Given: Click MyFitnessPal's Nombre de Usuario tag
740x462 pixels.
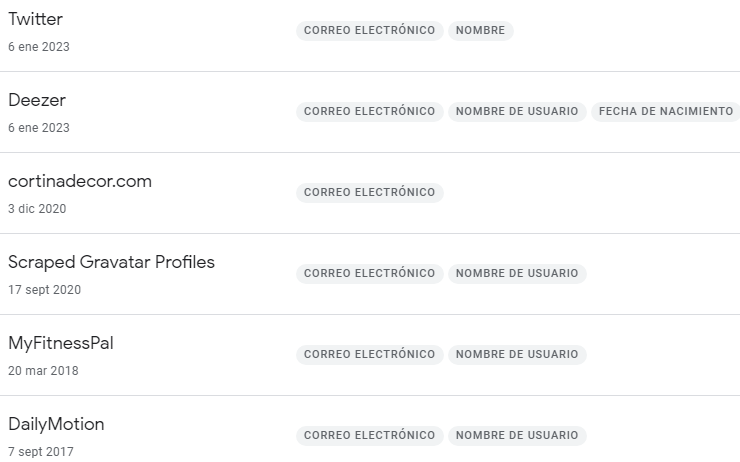Looking at the screenshot, I should click(x=517, y=354).
